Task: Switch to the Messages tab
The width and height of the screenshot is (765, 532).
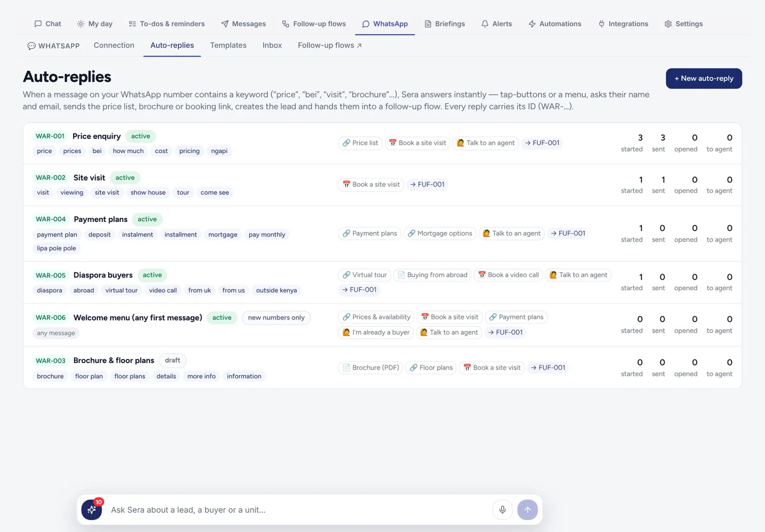Action: click(243, 24)
